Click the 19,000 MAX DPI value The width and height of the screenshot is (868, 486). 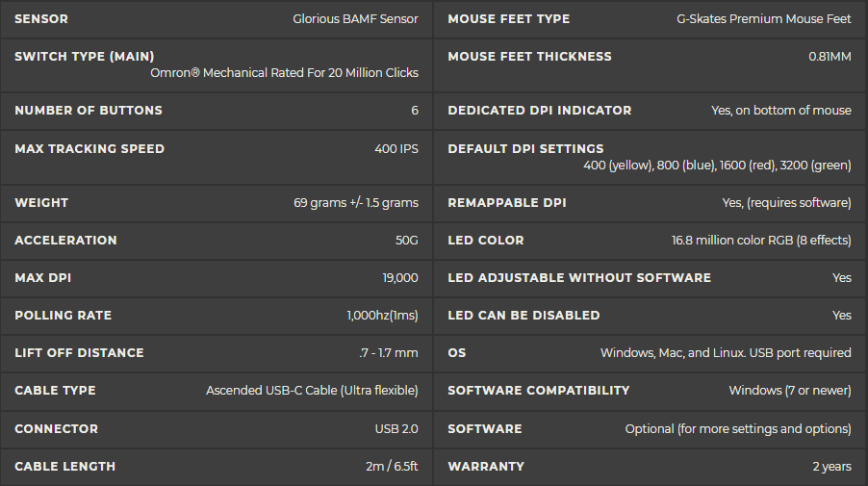click(x=400, y=278)
